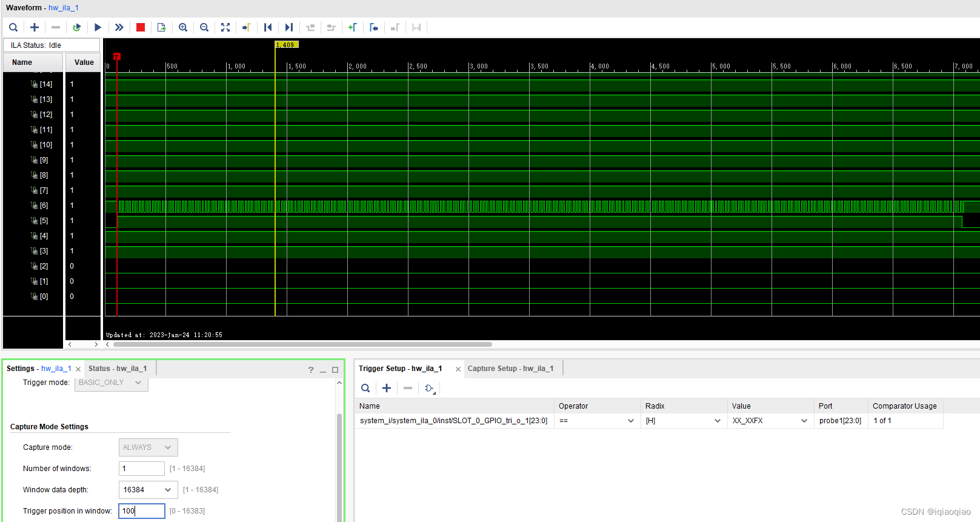
Task: Close the Settings - hw_ila_1 tab
Action: [78, 369]
